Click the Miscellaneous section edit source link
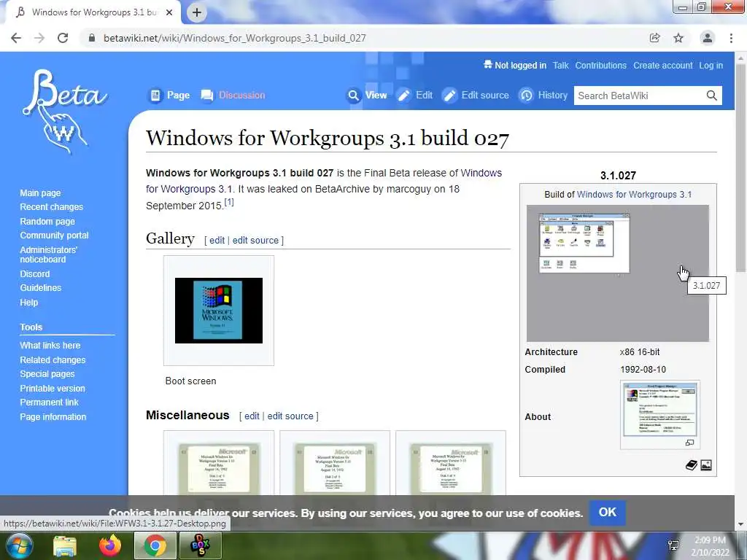The image size is (747, 560). pyautogui.click(x=290, y=416)
